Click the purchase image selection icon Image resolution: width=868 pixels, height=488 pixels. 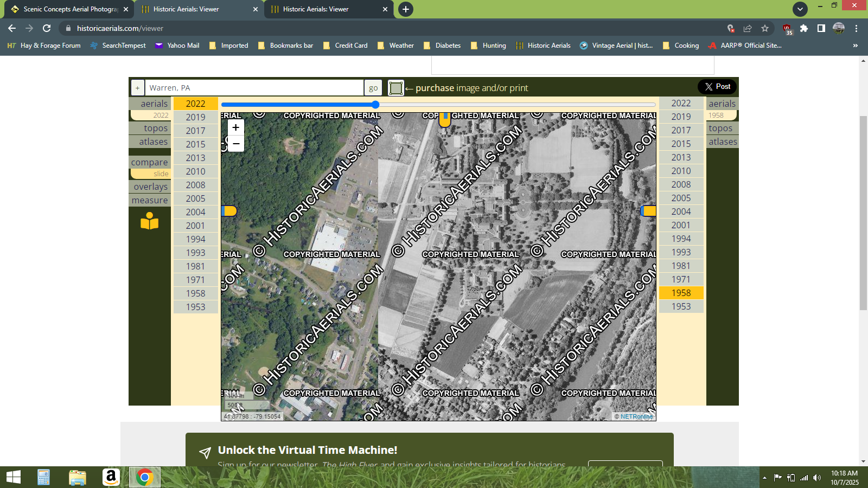396,88
